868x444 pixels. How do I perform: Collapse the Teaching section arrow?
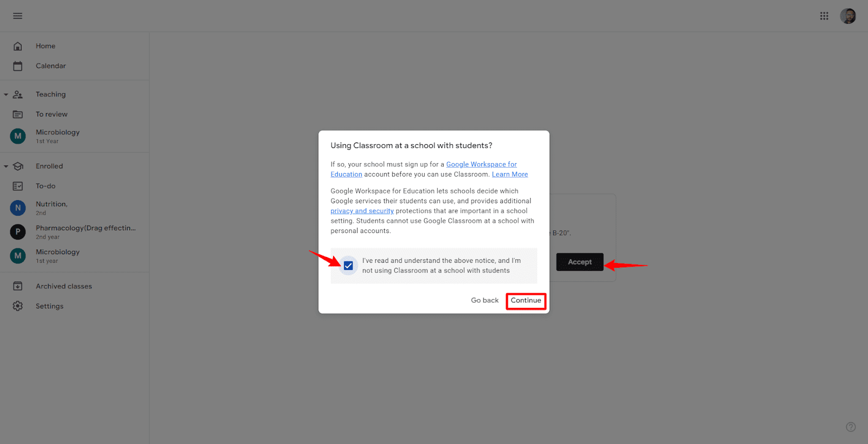(x=6, y=94)
